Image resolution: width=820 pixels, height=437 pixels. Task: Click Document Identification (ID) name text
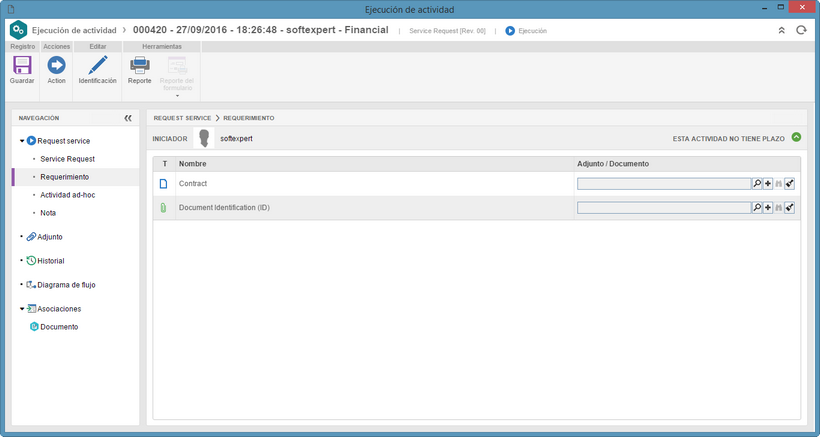224,208
